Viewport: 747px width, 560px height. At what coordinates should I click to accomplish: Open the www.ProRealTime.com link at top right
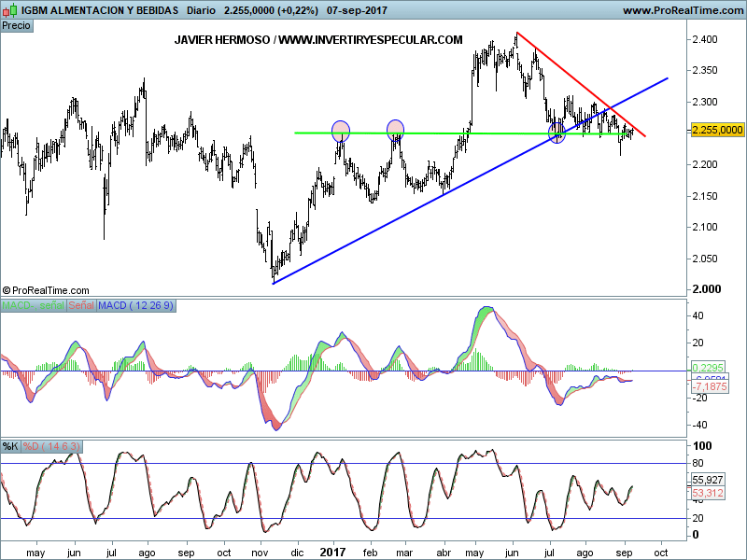coord(682,10)
